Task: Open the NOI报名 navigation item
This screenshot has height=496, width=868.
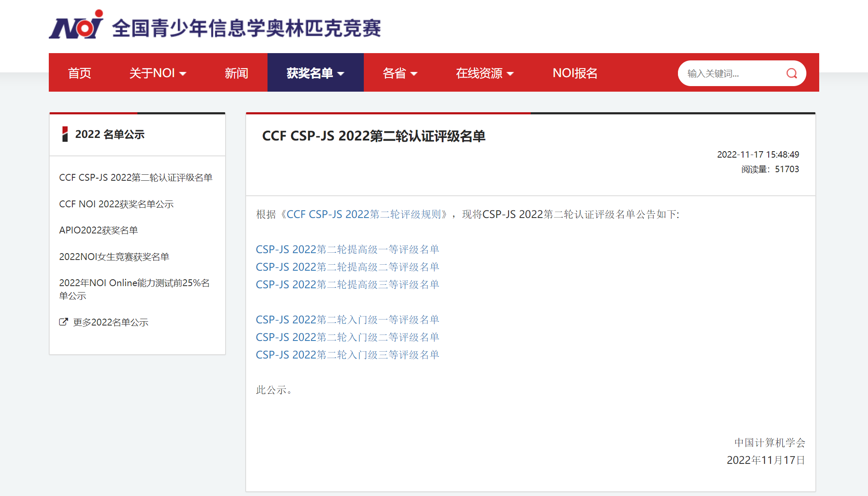Action: [575, 73]
